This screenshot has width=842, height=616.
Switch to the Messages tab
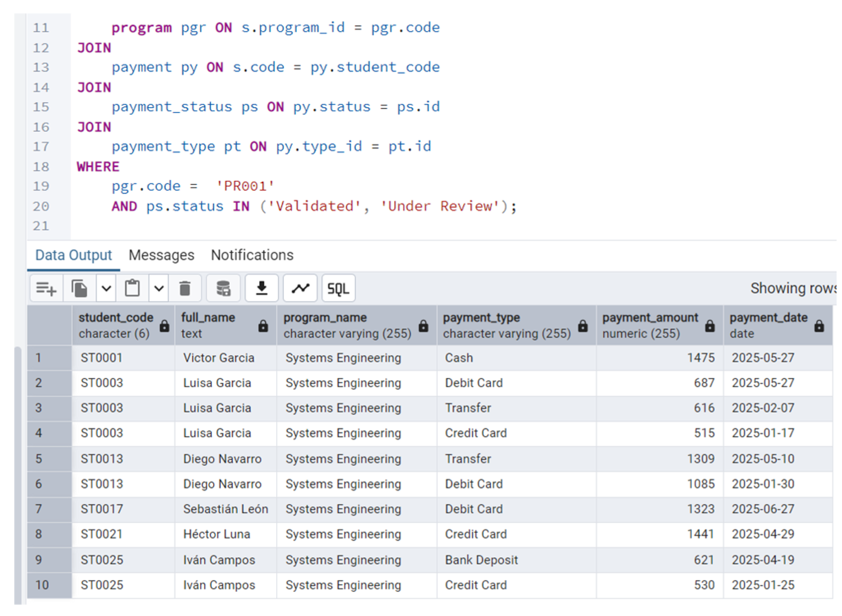click(x=161, y=255)
